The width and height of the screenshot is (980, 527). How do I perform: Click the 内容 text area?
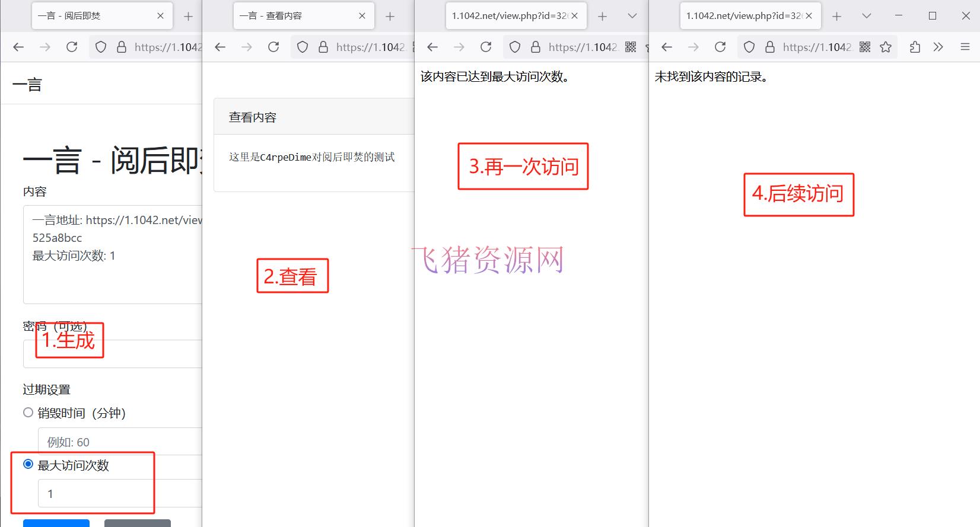[113, 254]
